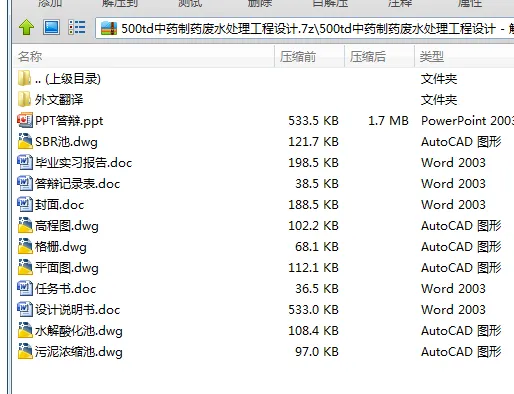The height and width of the screenshot is (394, 514).
Task: Click the file name 设计说明书.doc
Action: pos(77,310)
